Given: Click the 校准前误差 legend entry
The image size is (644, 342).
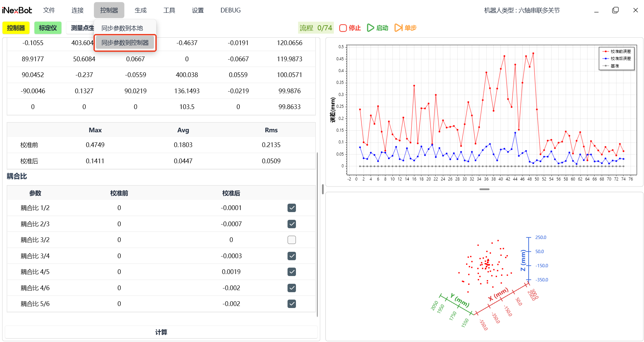Looking at the screenshot, I should coord(617,52).
